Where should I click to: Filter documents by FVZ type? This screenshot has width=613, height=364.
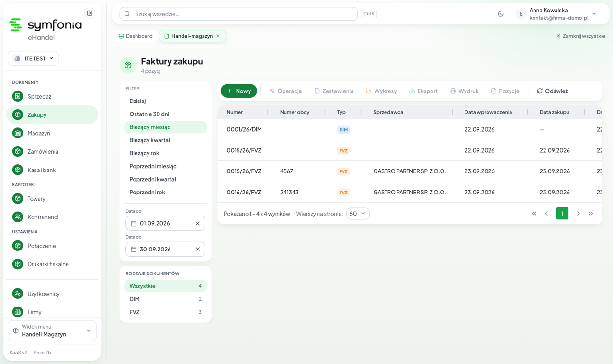click(165, 312)
